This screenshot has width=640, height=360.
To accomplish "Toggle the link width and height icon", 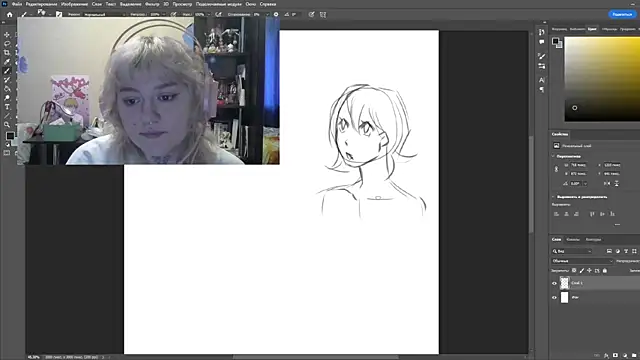I will coord(556,169).
